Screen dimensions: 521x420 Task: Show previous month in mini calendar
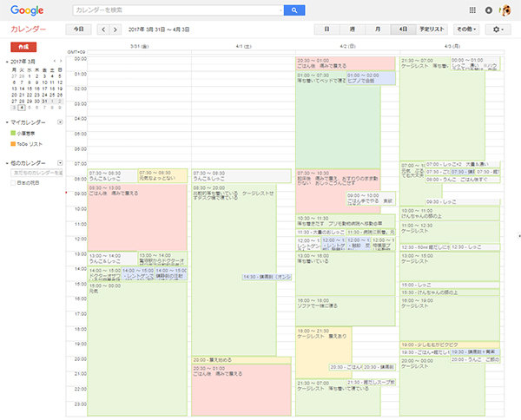(x=55, y=61)
